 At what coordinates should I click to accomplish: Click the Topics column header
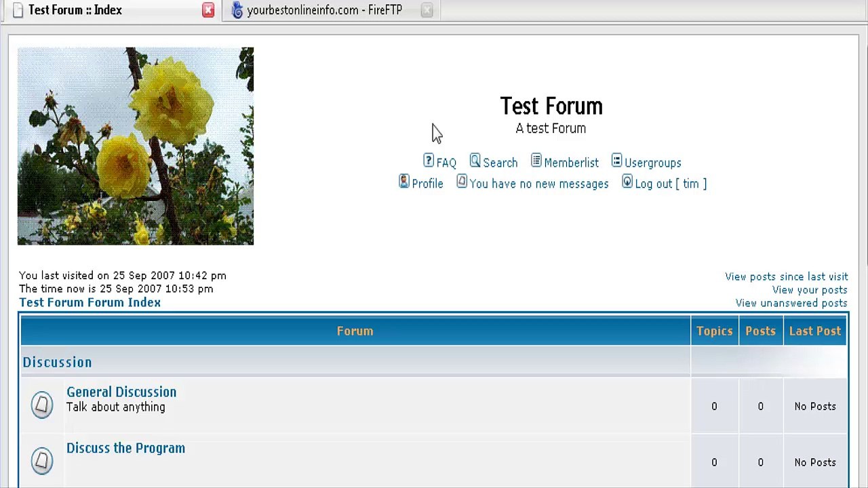(714, 331)
